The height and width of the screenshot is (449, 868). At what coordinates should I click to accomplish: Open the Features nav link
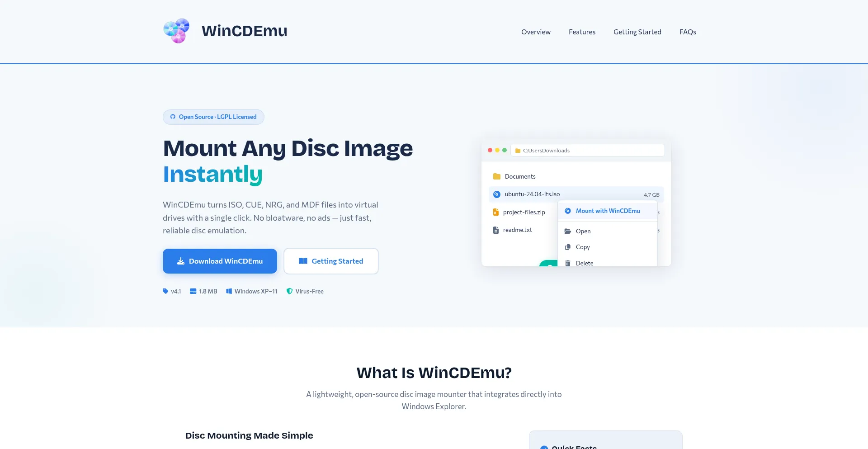click(x=582, y=32)
